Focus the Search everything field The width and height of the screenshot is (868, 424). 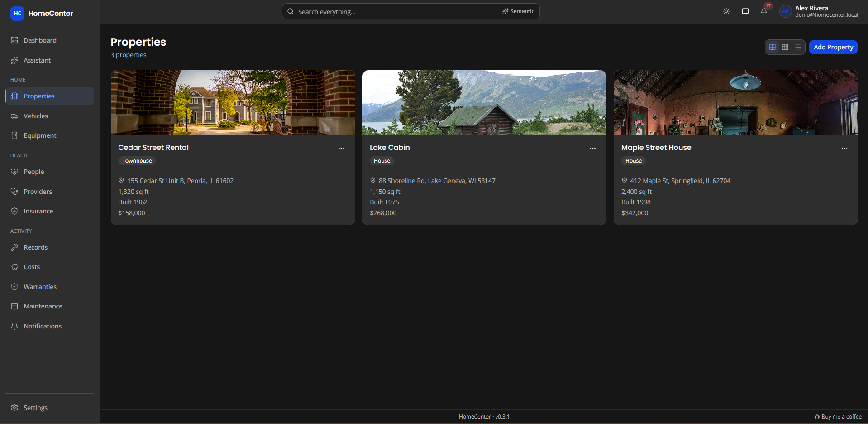click(x=410, y=11)
